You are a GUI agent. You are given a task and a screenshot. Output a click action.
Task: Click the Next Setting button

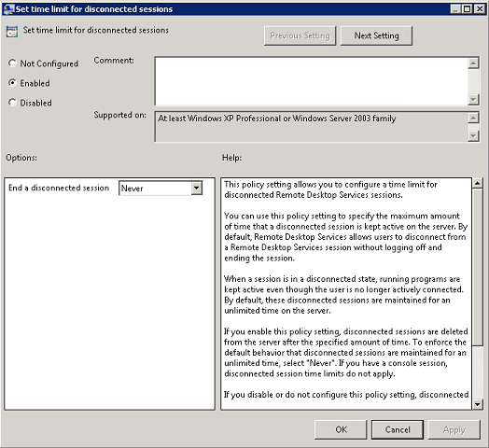[376, 35]
